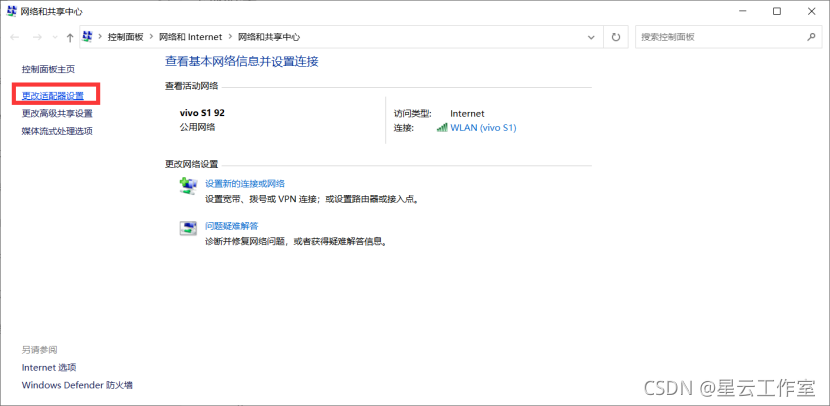Minimize the 网络和共享中心 window
This screenshot has width=830, height=406.
pyautogui.click(x=742, y=11)
